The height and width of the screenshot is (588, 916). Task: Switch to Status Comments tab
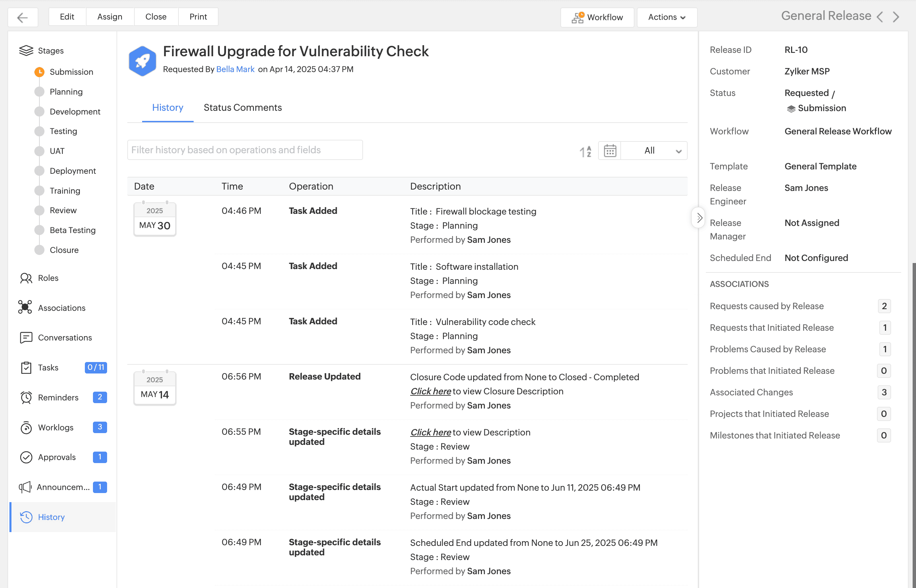pyautogui.click(x=242, y=108)
